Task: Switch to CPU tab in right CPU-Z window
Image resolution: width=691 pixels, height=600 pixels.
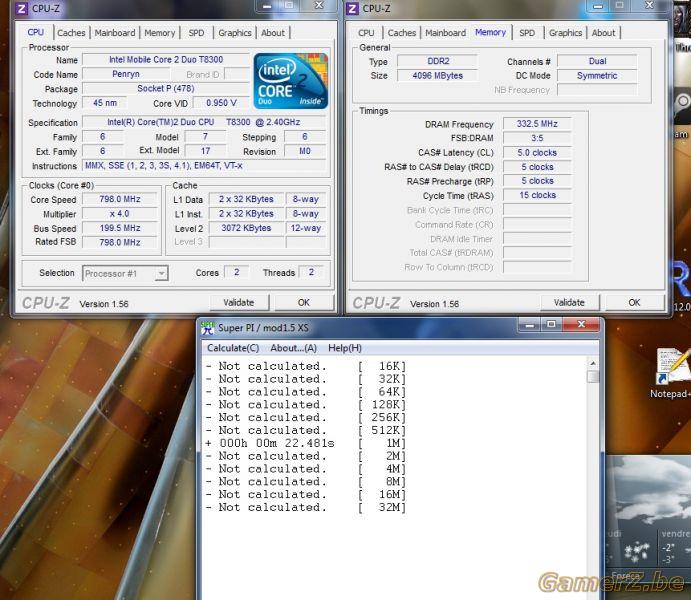Action: pos(366,33)
